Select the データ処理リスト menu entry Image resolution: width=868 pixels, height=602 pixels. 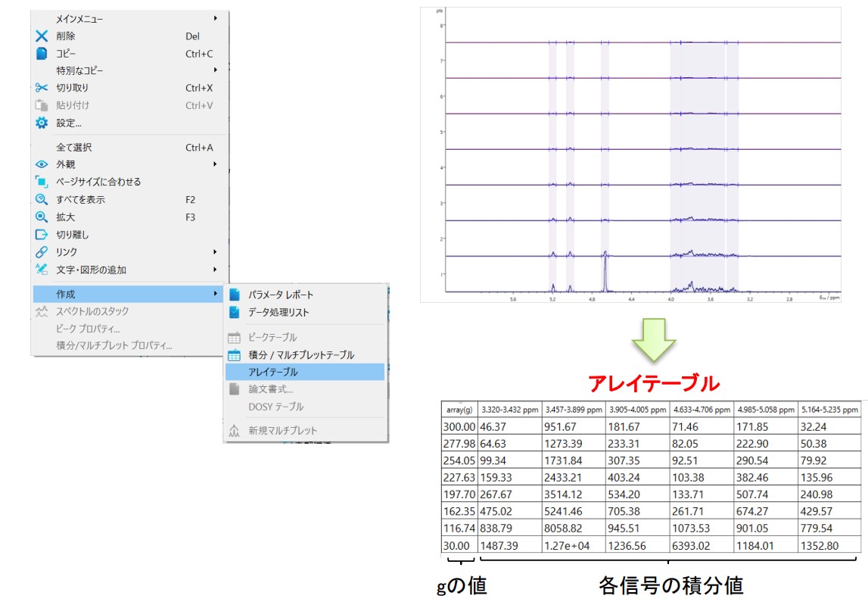coord(278,312)
